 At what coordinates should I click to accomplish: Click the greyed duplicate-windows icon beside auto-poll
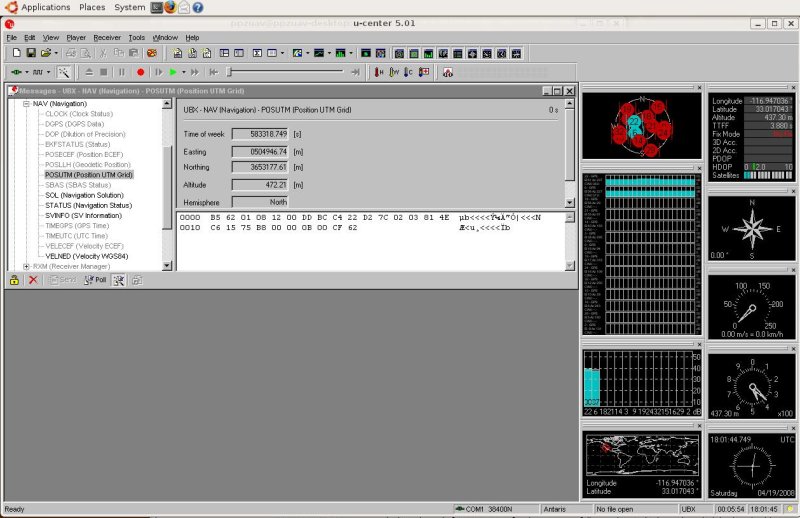(x=137, y=280)
